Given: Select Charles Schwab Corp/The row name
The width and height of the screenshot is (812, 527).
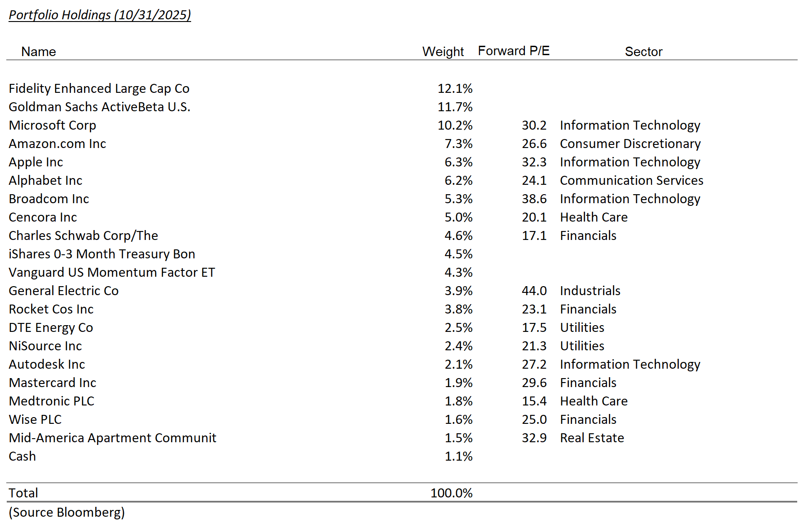Looking at the screenshot, I should click(83, 235).
